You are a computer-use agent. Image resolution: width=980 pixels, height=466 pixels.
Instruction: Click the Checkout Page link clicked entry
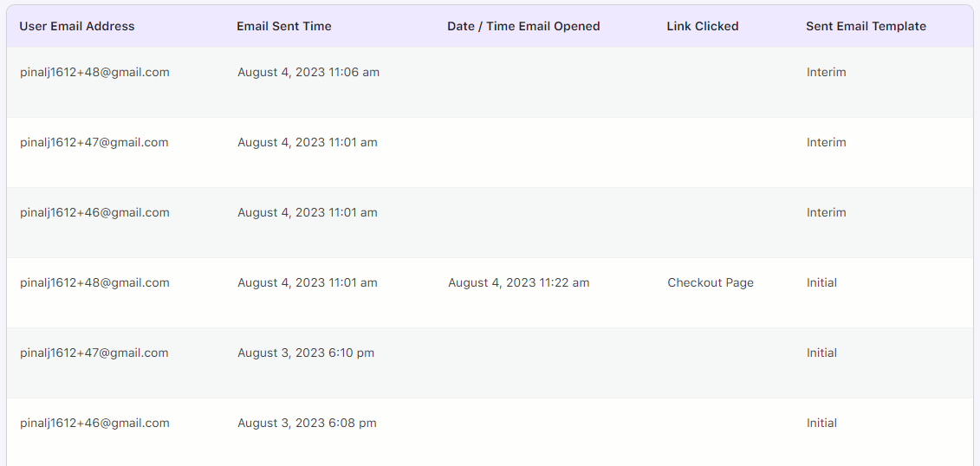click(711, 283)
